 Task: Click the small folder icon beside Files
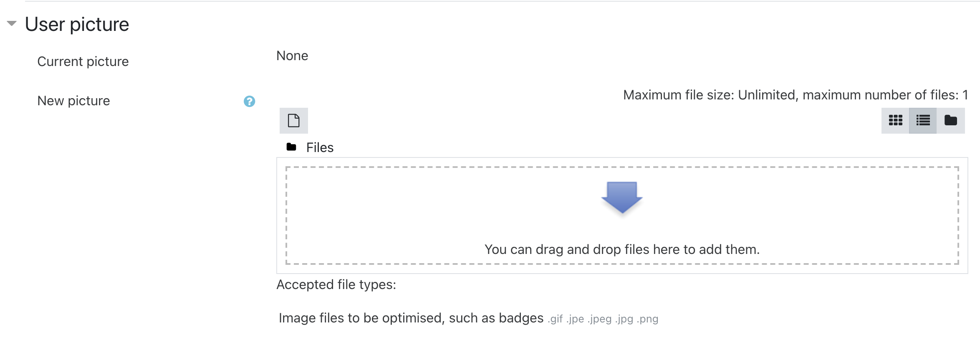[291, 147]
